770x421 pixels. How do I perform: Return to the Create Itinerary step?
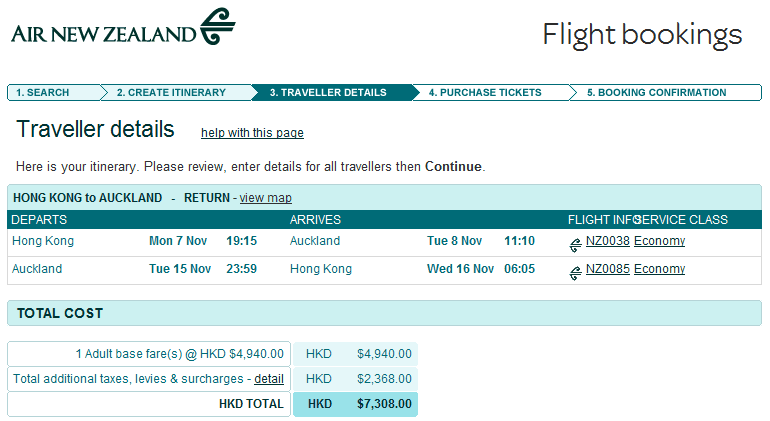(x=171, y=93)
